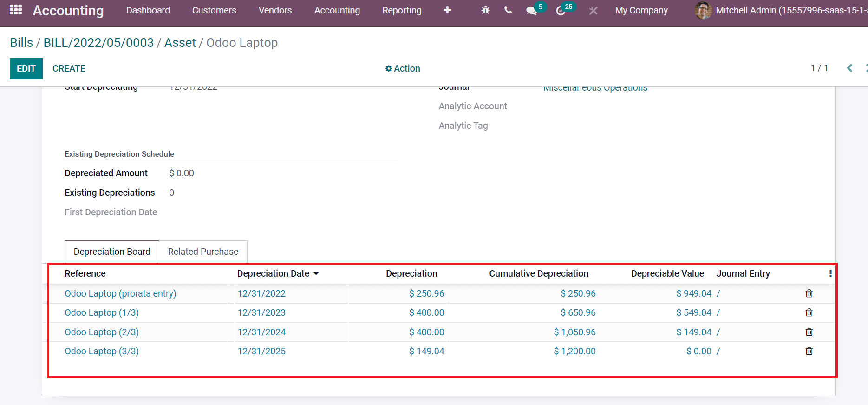The image size is (868, 405).
Task: Go to previous record arrow
Action: (849, 68)
